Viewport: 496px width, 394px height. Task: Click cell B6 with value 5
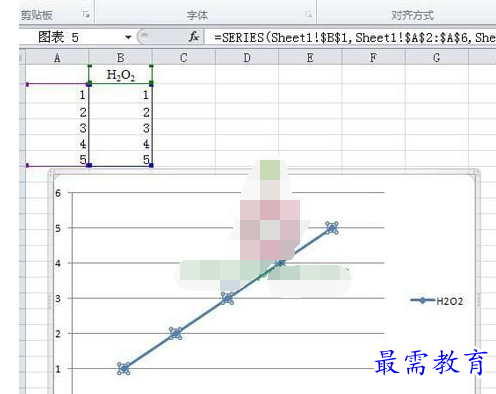[121, 159]
